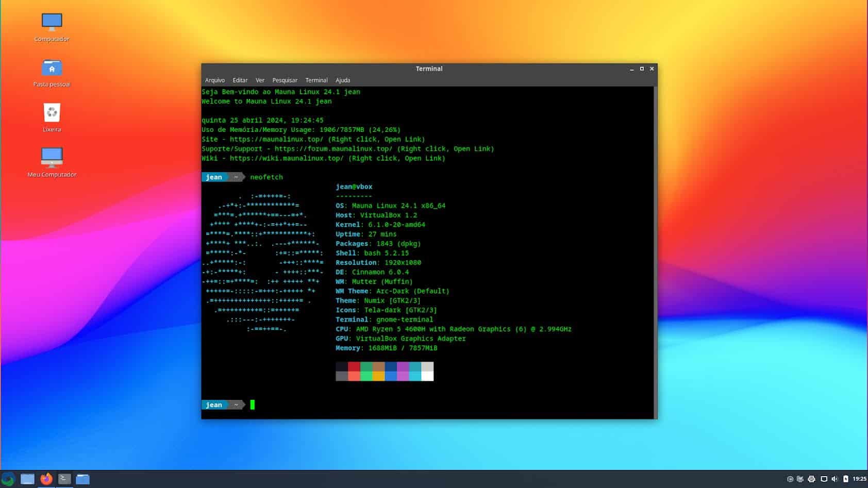Open the file manager folder in taskbar
The height and width of the screenshot is (488, 868).
coord(83,479)
